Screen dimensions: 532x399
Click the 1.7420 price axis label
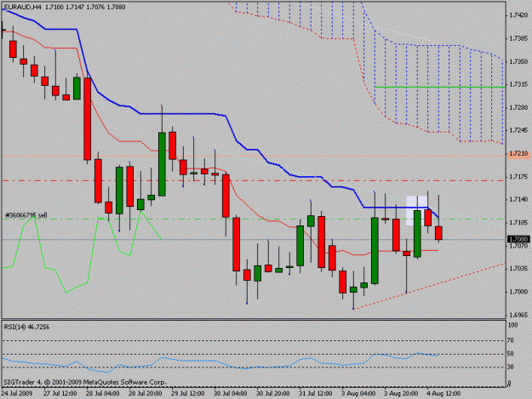[518, 15]
